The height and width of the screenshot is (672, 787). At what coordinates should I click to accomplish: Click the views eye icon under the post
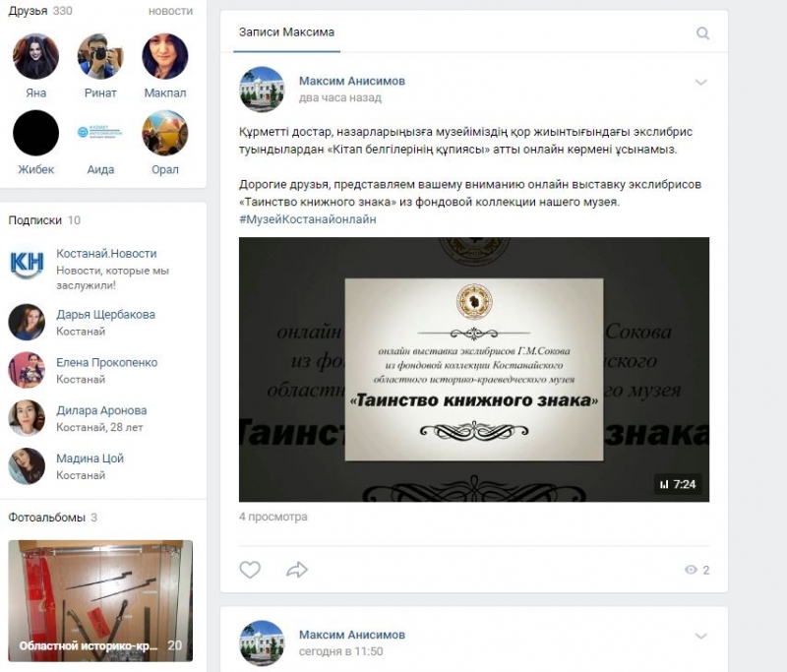[691, 570]
